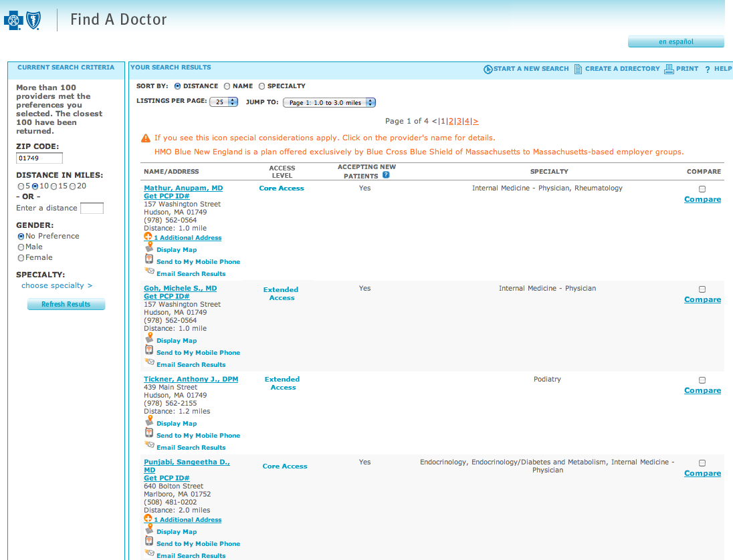This screenshot has height=560, width=733.
Task: Click the Zip Code input field
Action: 39,158
